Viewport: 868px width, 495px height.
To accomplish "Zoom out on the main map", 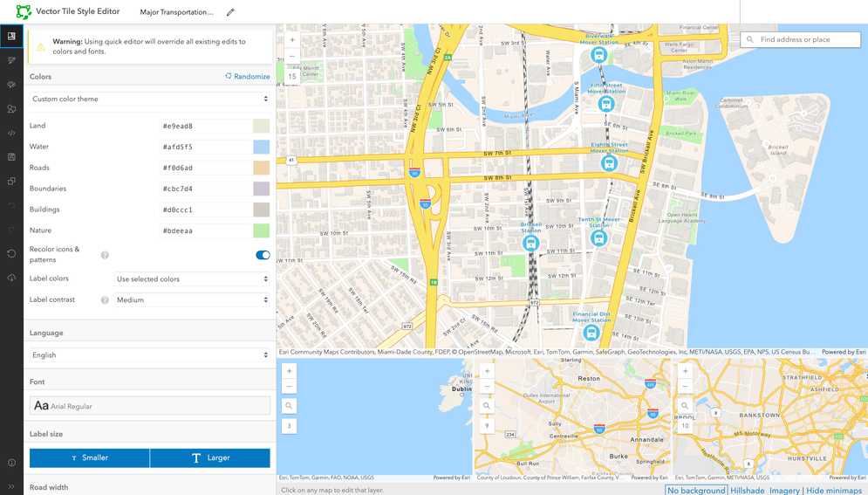I will coord(291,57).
